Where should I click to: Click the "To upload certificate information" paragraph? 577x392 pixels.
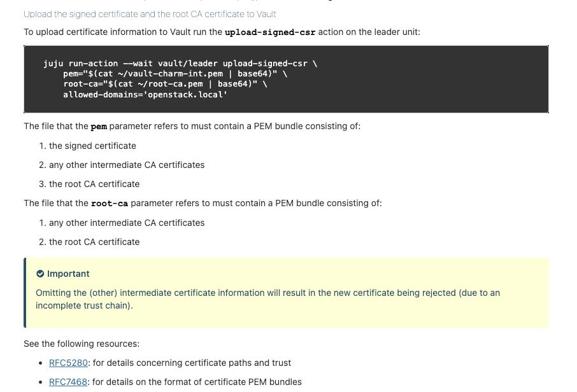pos(121,32)
